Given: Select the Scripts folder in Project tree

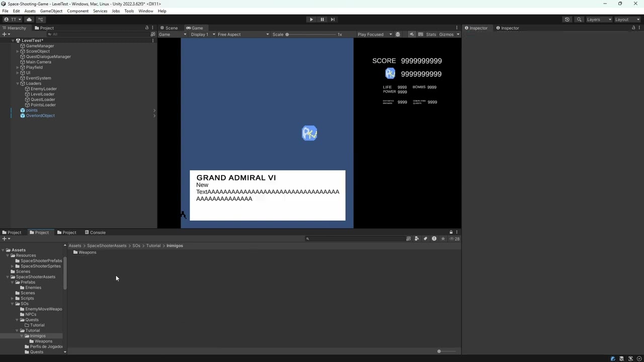Looking at the screenshot, I should [x=27, y=299].
